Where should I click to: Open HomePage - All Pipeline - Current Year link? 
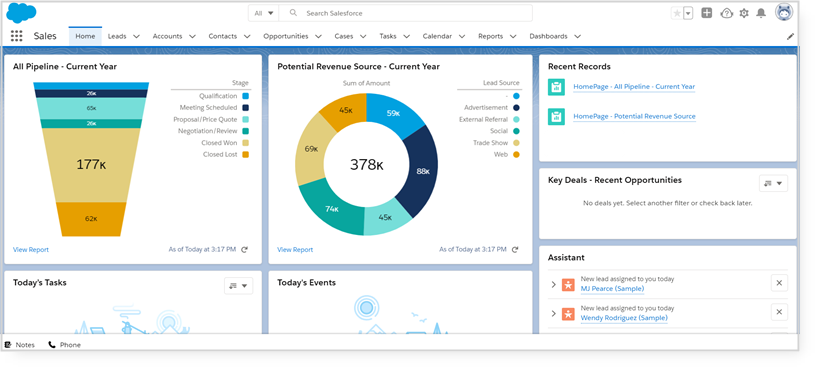[634, 87]
